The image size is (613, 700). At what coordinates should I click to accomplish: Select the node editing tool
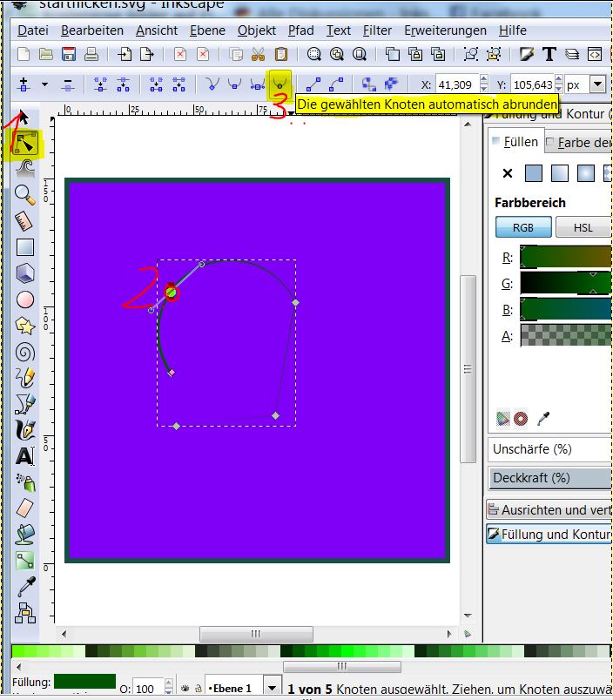pos(24,145)
